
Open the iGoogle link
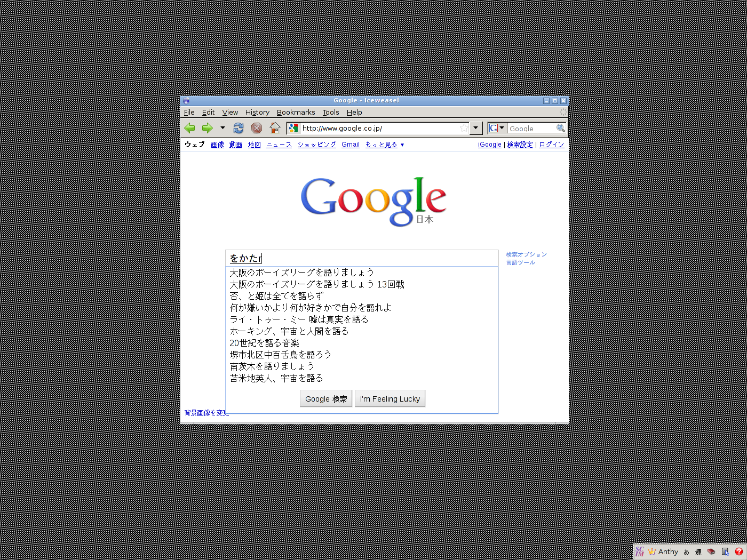click(x=490, y=145)
